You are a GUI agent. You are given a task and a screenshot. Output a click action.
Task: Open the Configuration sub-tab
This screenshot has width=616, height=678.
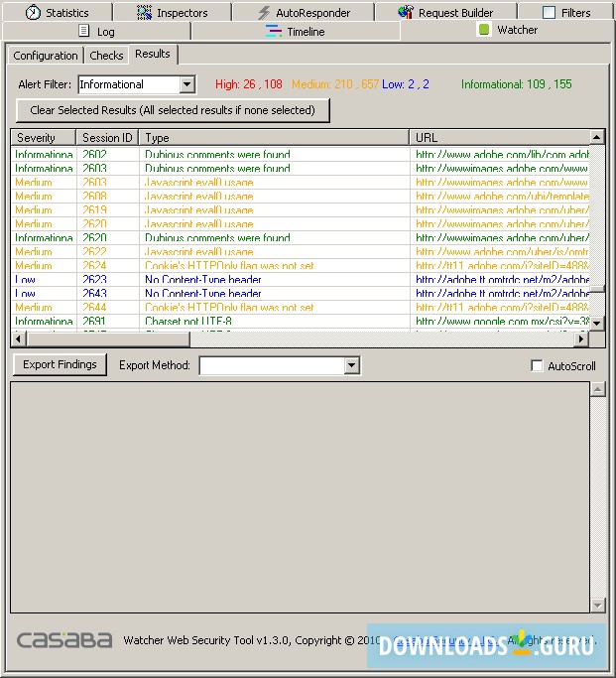tap(46, 56)
